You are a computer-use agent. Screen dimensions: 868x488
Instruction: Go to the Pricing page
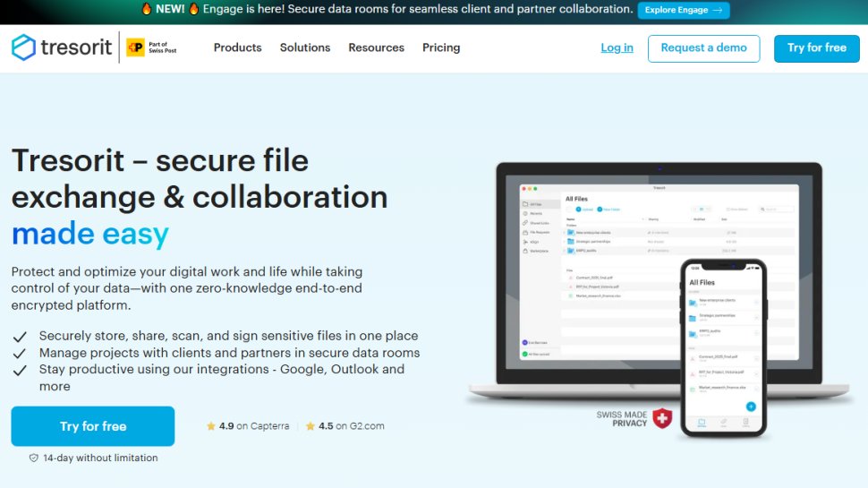point(441,47)
